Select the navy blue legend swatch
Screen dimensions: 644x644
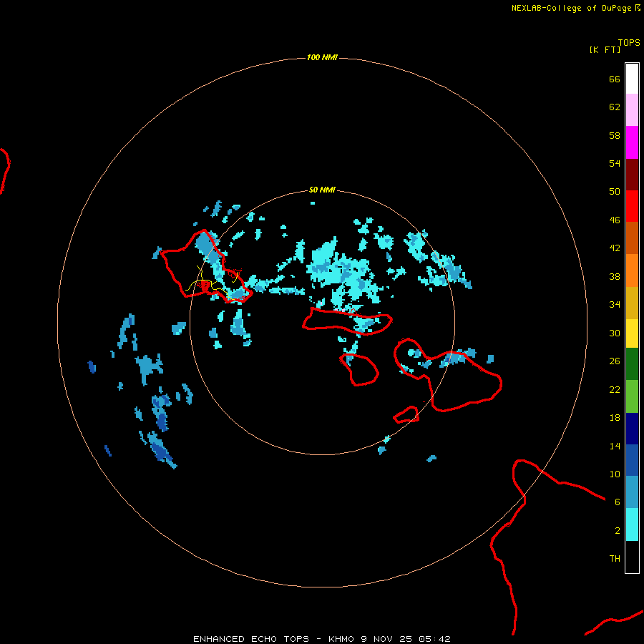(x=632, y=429)
